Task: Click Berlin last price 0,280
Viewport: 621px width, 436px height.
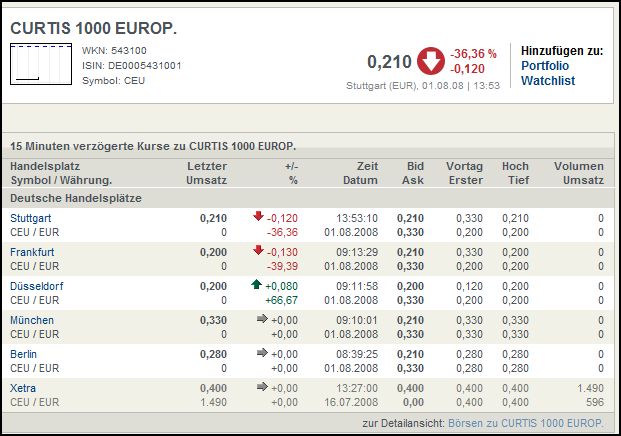Action: tap(213, 355)
